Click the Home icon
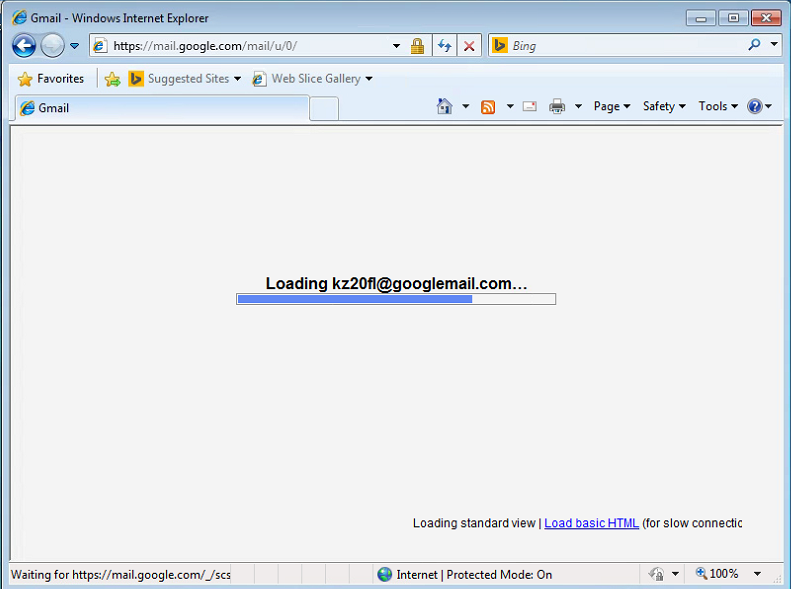791x589 pixels. (x=444, y=106)
